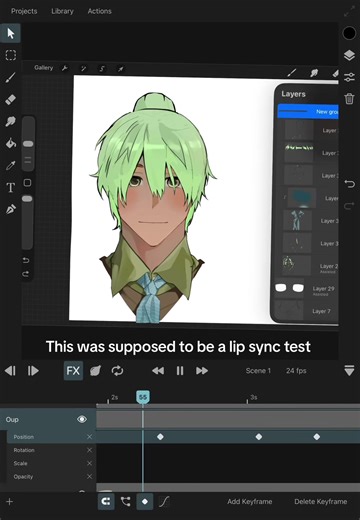The image size is (360, 520).
Task: Open the Library menu
Action: click(62, 11)
